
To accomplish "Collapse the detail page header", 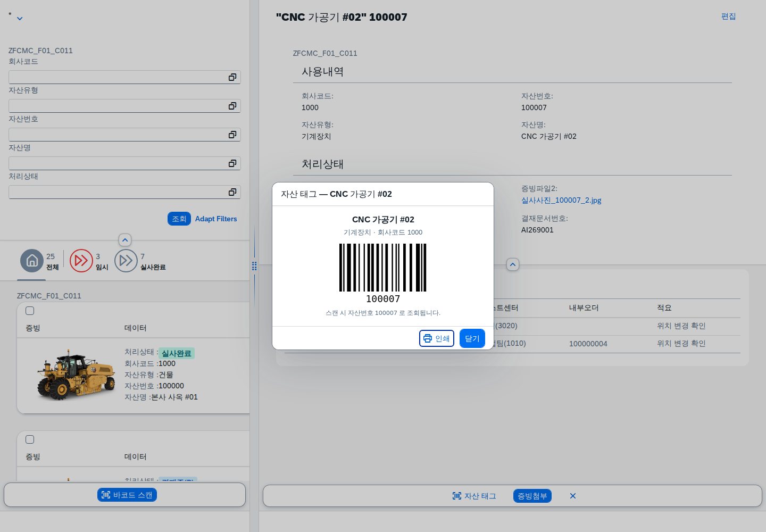I will coord(513,264).
